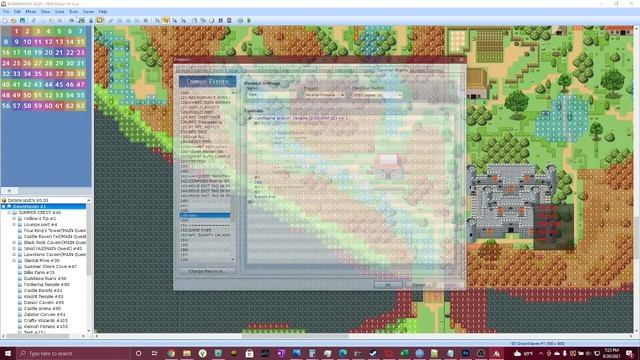Screen dimensions: 640x360
Task: Click the Name field in Database dialog
Action: coord(271,95)
